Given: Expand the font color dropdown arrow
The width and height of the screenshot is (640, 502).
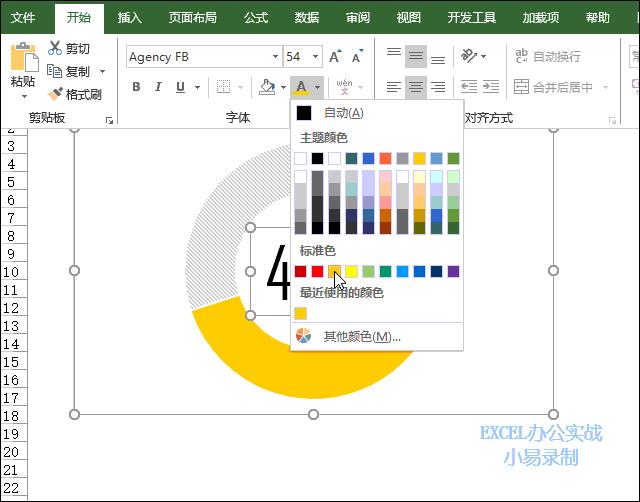Looking at the screenshot, I should [317, 87].
